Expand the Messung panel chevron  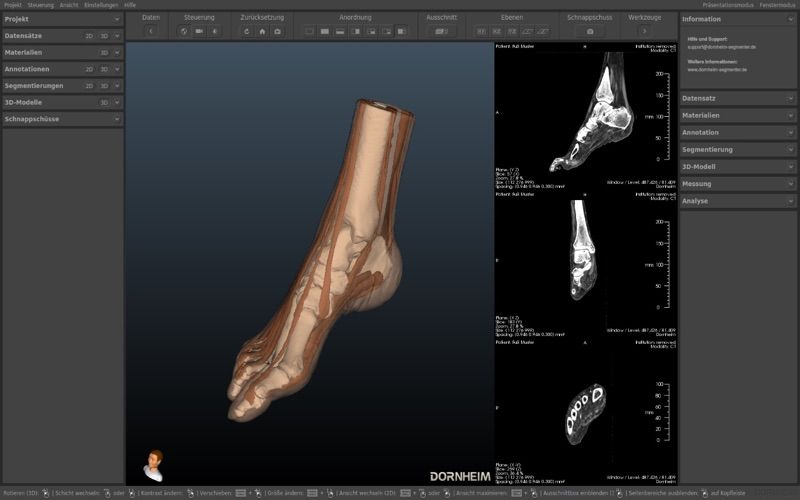click(790, 184)
